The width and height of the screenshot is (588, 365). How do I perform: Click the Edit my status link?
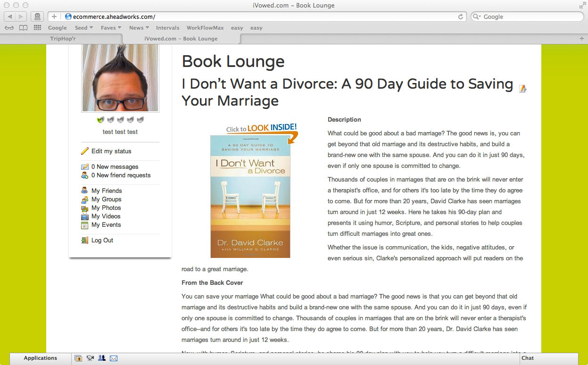(111, 151)
